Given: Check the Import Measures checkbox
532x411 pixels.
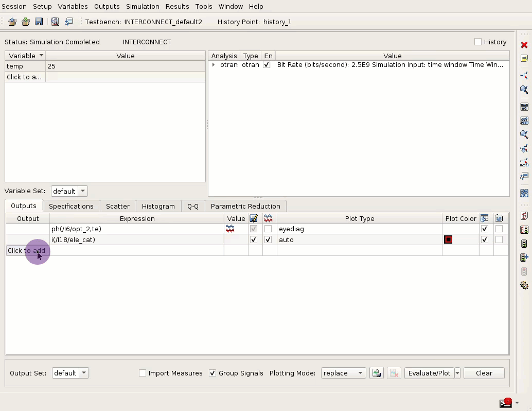Looking at the screenshot, I should point(143,373).
